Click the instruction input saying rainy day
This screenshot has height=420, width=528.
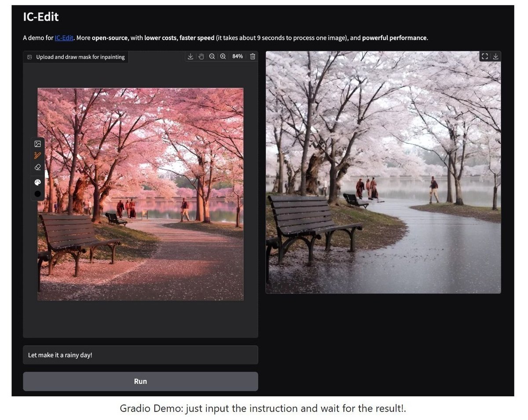pos(140,355)
